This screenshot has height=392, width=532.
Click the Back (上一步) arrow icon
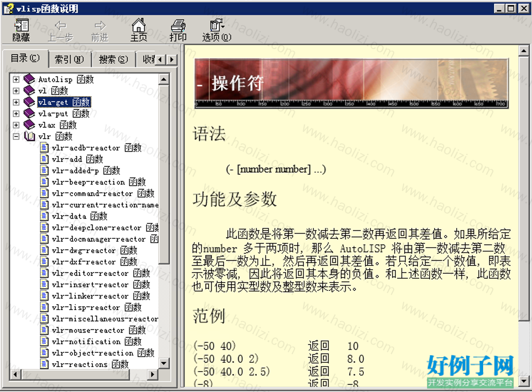[x=60, y=25]
